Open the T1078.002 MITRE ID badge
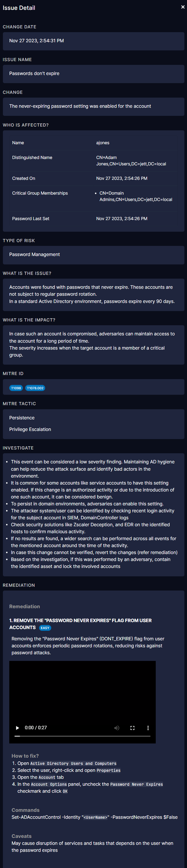The height and width of the screenshot is (868, 187). click(35, 388)
